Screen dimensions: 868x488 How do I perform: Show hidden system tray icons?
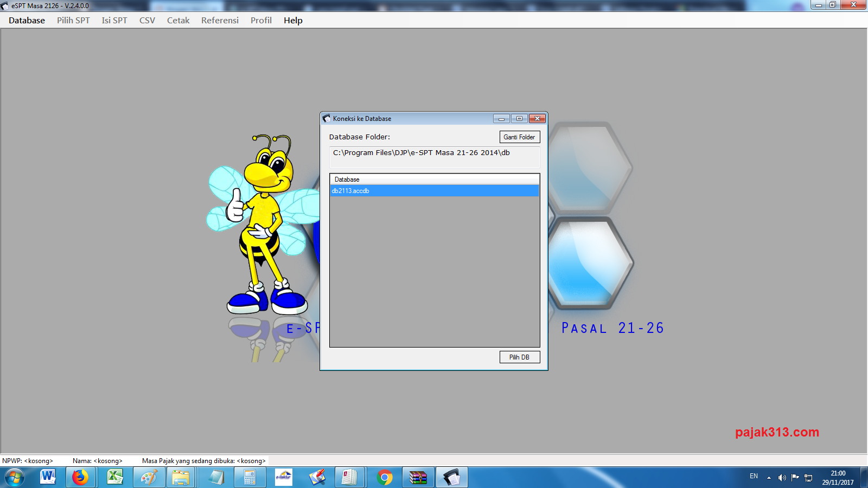click(769, 478)
